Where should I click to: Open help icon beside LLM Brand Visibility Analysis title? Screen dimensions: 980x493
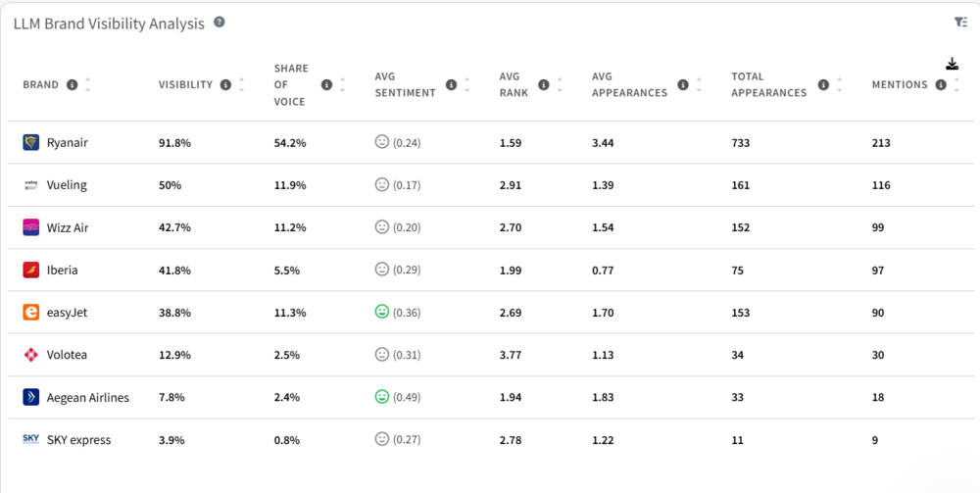[219, 22]
